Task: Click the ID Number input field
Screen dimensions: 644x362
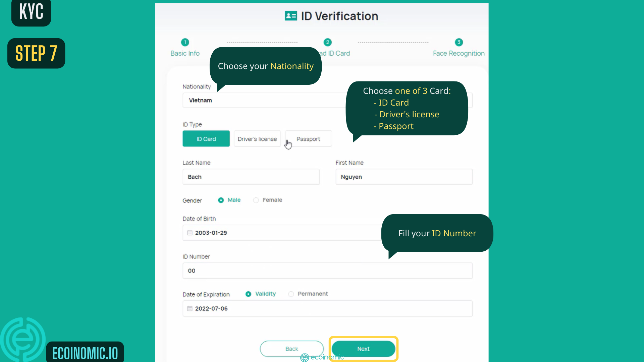Action: pyautogui.click(x=327, y=270)
